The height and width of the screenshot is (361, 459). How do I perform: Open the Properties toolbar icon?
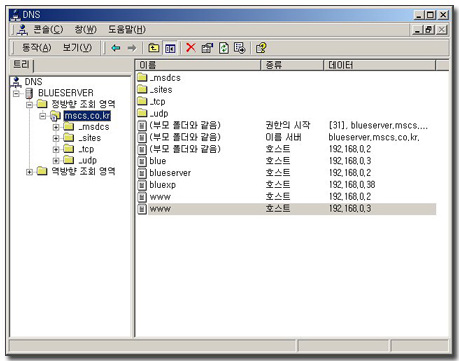tap(207, 48)
